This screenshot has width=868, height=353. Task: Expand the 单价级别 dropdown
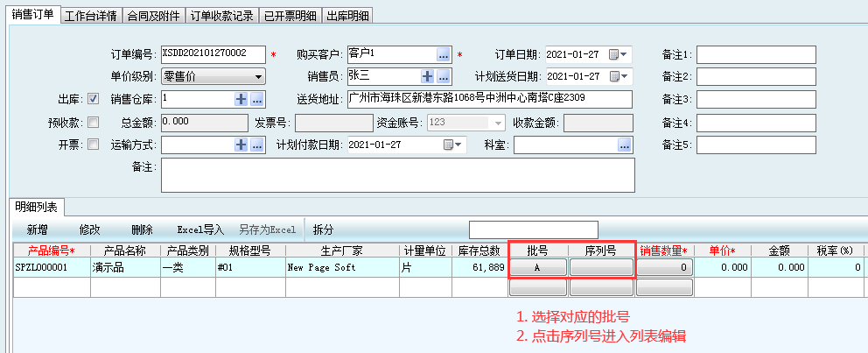click(258, 77)
